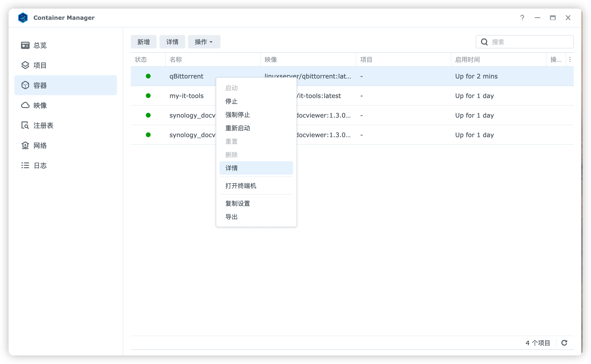The image size is (591, 364).
Task: Open the Image (映像) cloud icon
Action: (x=25, y=105)
